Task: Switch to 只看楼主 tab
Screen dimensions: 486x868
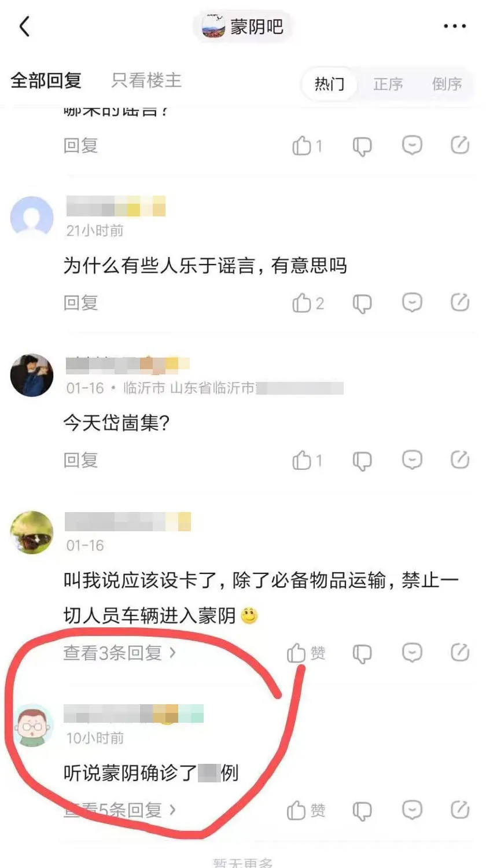Action: [x=146, y=80]
